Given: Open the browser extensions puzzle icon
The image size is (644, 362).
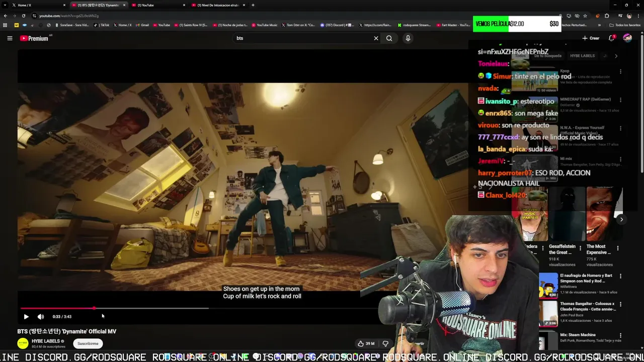Looking at the screenshot, I should tap(607, 16).
